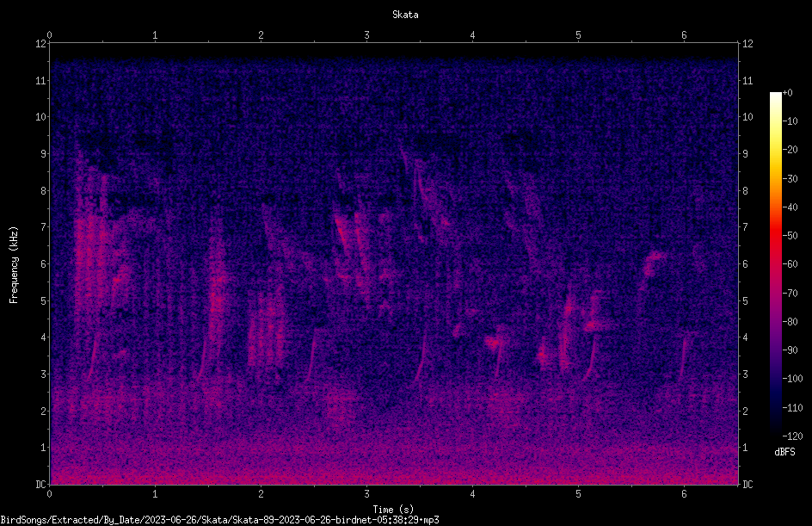This screenshot has height=526, width=812.
Task: Click the "+0" value on the color scale
Action: [x=788, y=93]
